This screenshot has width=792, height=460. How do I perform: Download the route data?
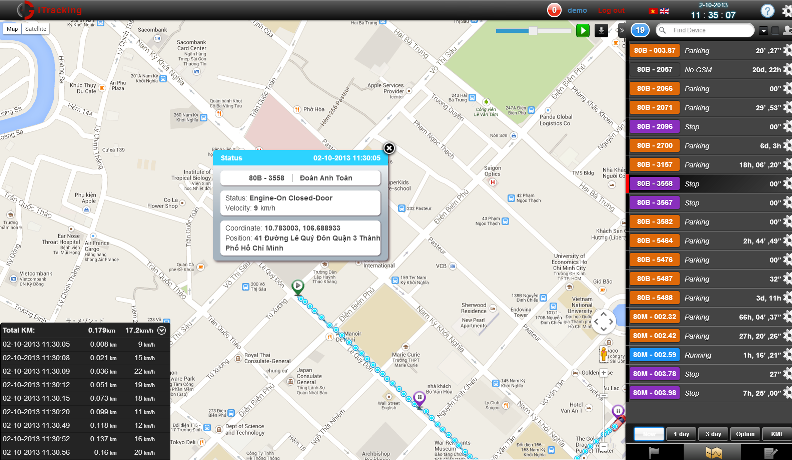pos(601,30)
